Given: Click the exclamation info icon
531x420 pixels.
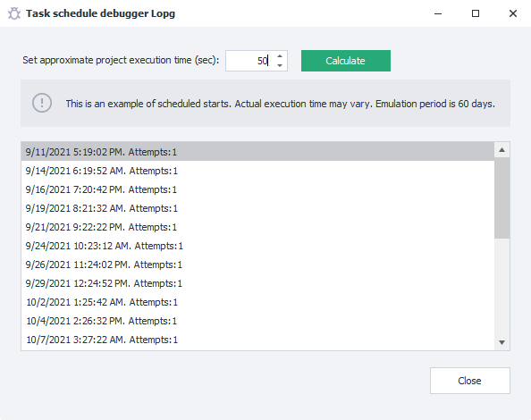Looking at the screenshot, I should click(42, 103).
